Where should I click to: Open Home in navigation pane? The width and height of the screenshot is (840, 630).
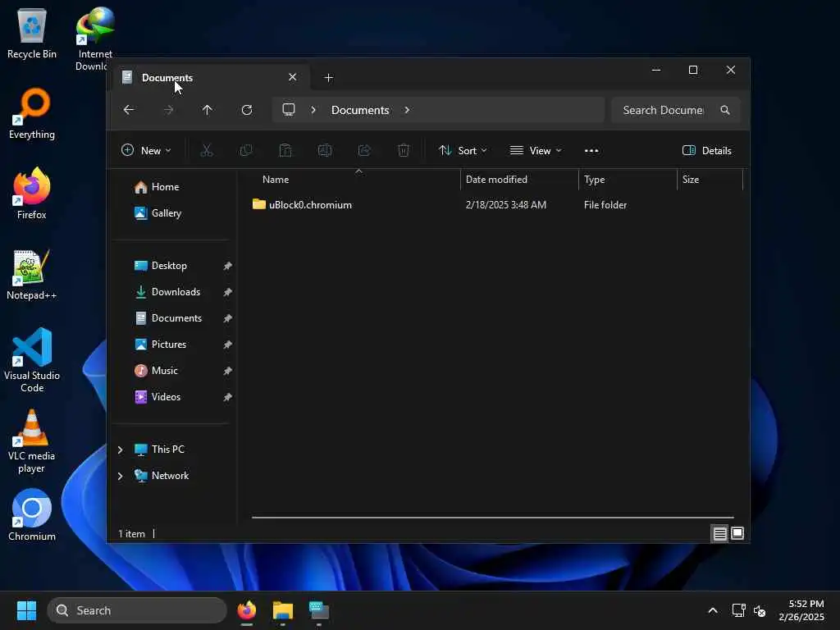coord(165,187)
